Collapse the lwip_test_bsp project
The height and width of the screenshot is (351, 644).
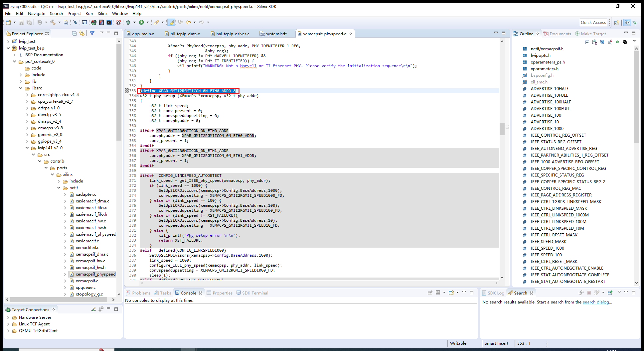pos(8,48)
